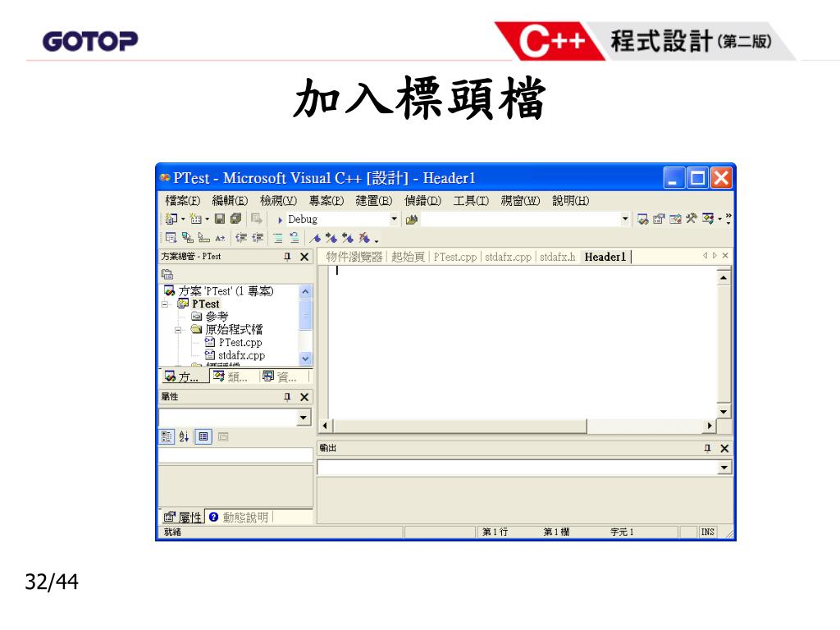The image size is (840, 630).
Task: Switch to the 起始頁 tab
Action: [409, 257]
